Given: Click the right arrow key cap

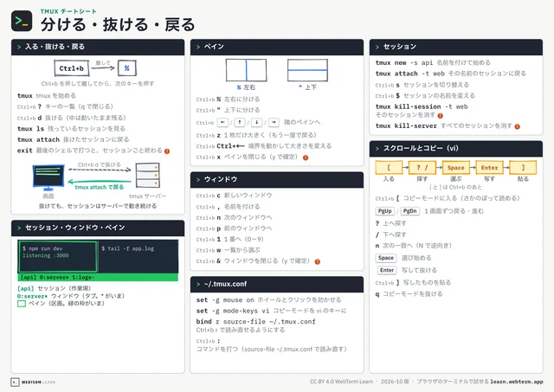Looking at the screenshot, I should [274, 123].
